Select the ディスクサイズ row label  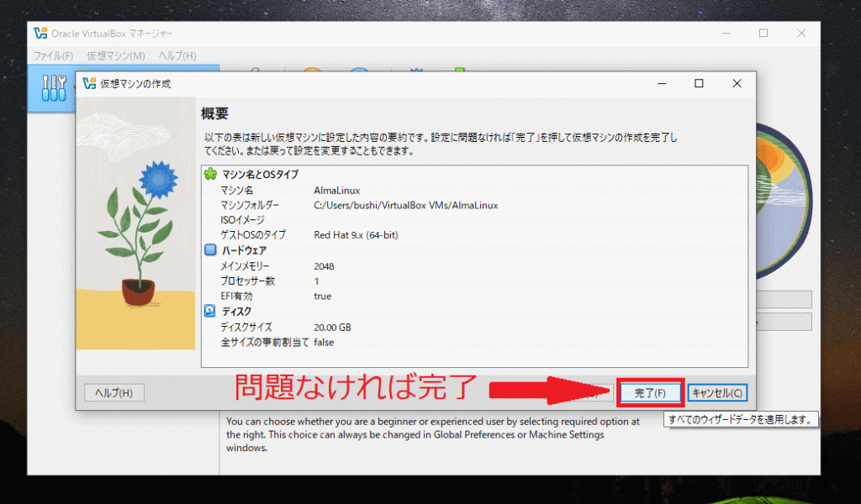point(246,328)
